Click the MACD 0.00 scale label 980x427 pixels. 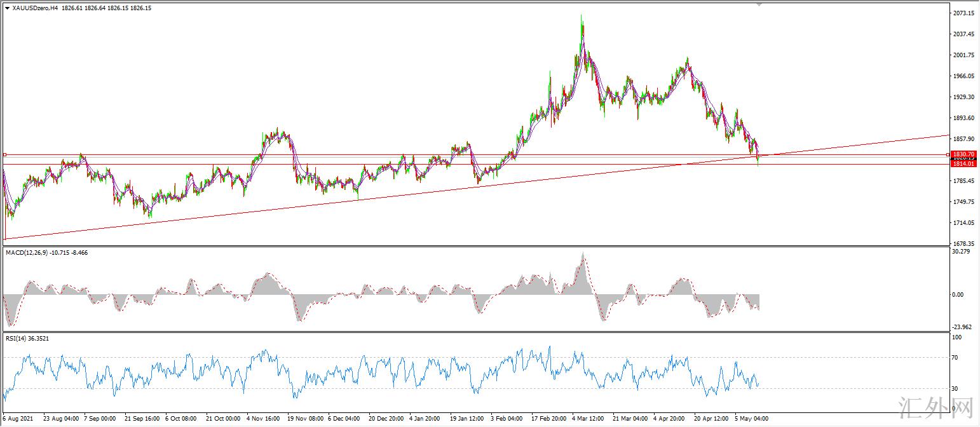pyautogui.click(x=958, y=294)
